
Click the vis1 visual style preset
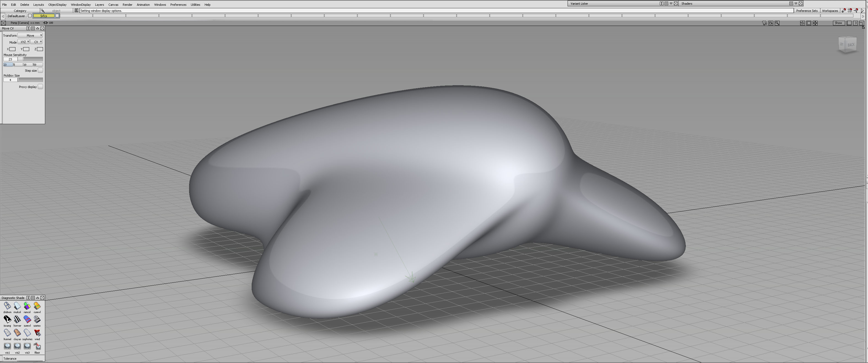tap(7, 346)
